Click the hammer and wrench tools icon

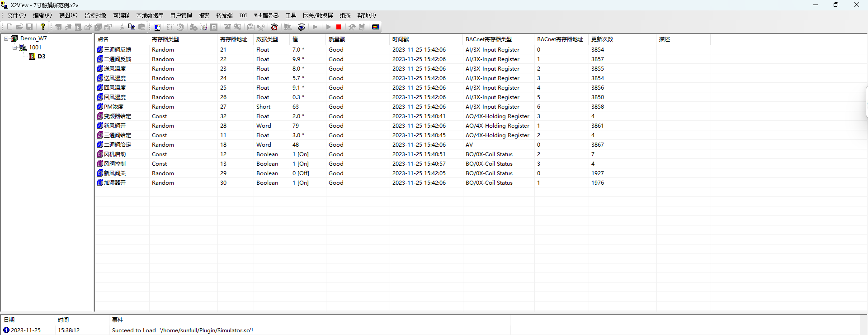coord(352,27)
